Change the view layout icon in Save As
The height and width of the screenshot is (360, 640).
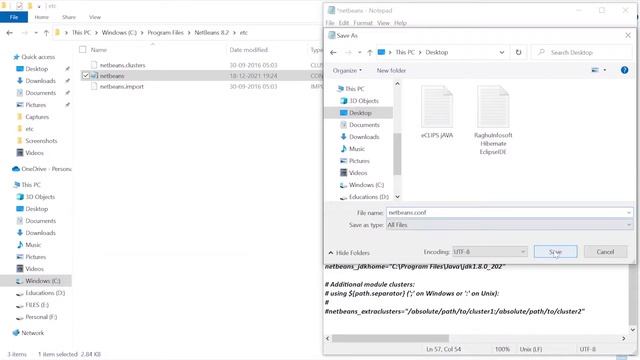click(x=595, y=70)
